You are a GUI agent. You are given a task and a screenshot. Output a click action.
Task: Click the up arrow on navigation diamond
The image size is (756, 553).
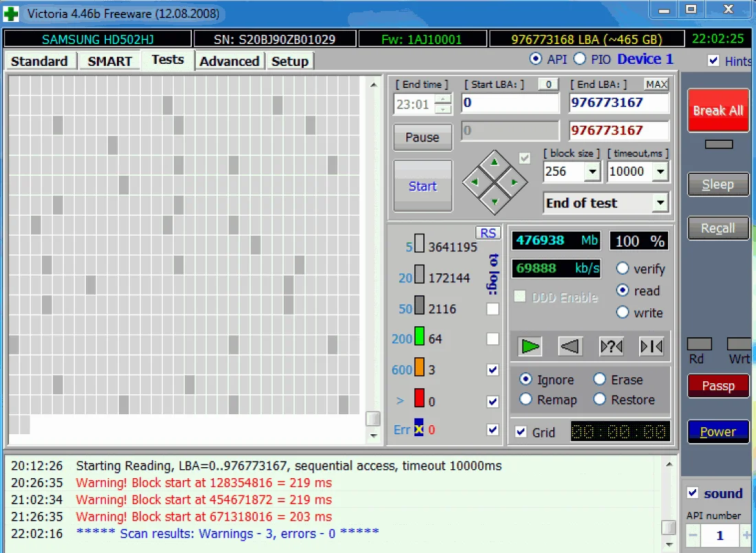[495, 163]
